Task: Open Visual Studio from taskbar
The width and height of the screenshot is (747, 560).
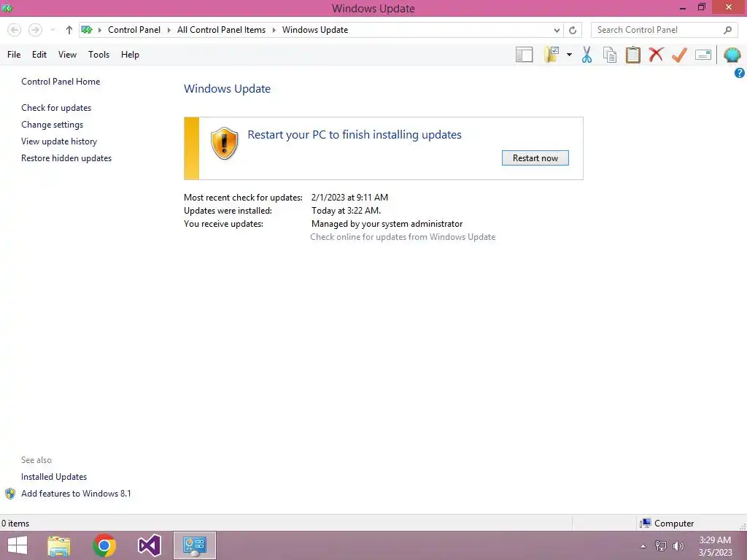Action: [149, 545]
